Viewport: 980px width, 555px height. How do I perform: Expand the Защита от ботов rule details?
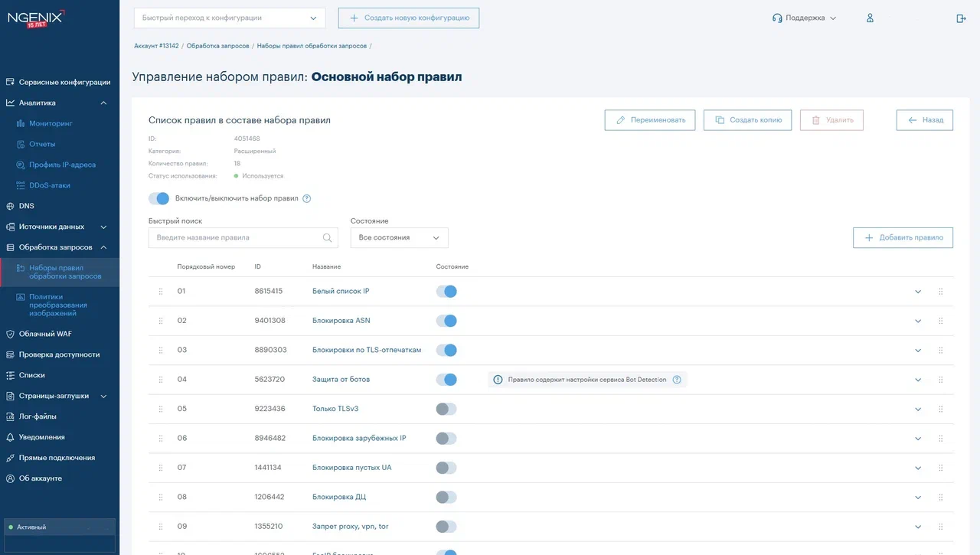[917, 379]
